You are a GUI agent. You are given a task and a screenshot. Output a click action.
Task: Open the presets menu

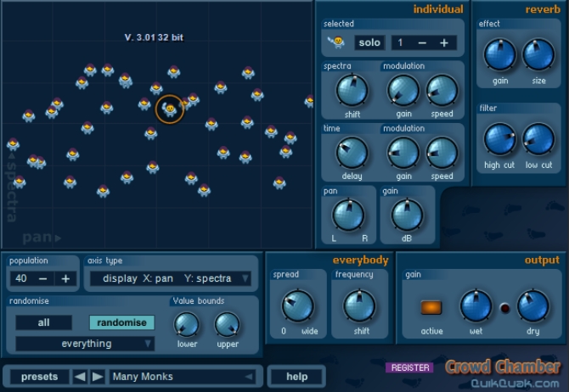40,377
